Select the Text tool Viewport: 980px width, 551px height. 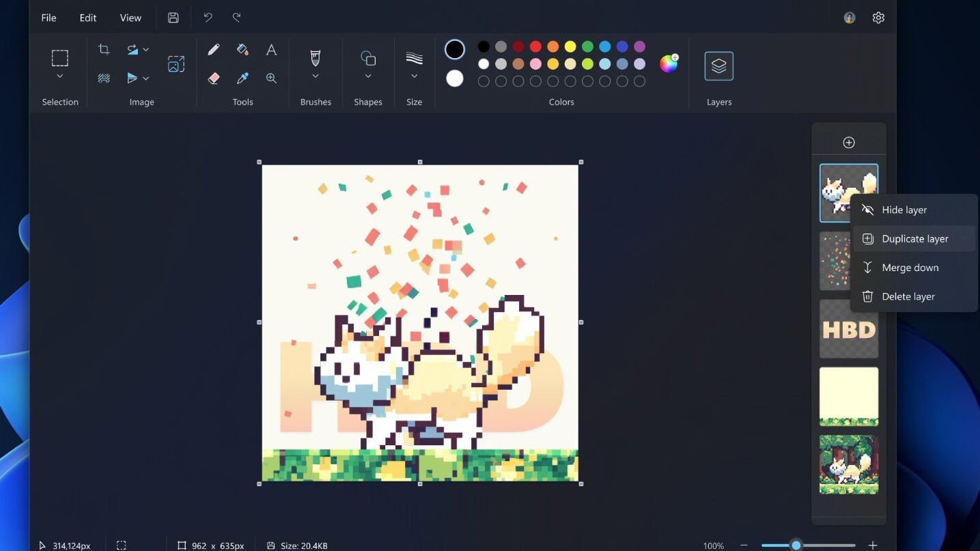point(271,49)
